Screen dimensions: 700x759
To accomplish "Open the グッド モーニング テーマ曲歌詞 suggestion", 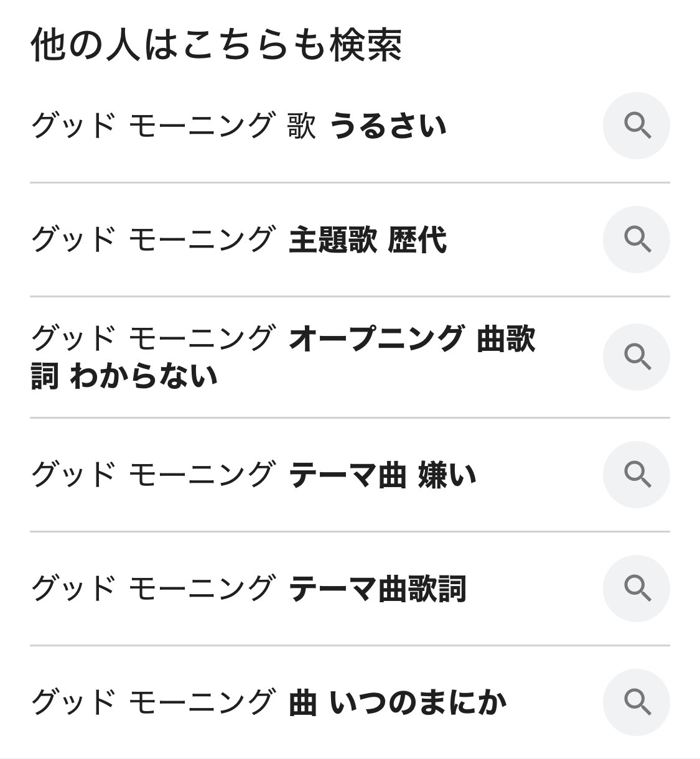I will [248, 589].
